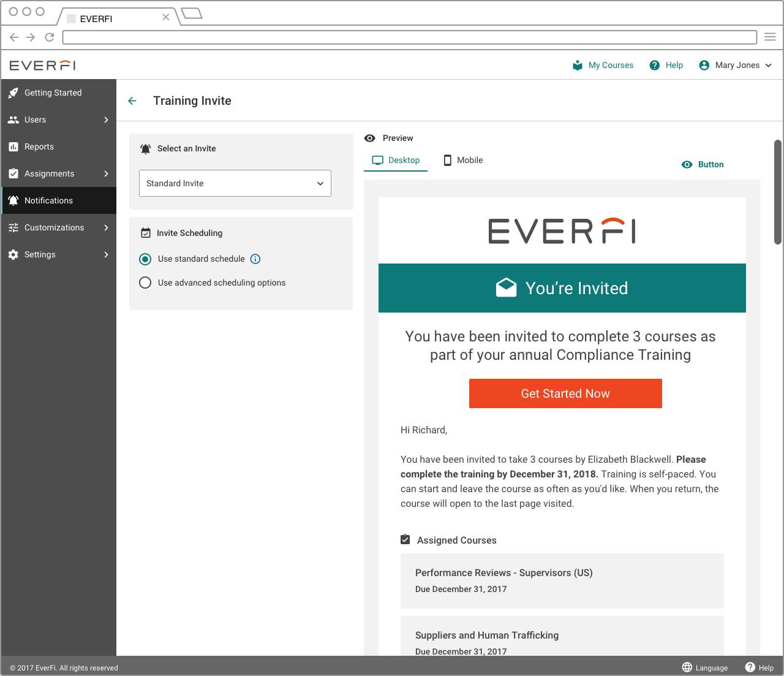Click the browser address bar
Viewport: 784px width, 676px height.
click(x=410, y=37)
